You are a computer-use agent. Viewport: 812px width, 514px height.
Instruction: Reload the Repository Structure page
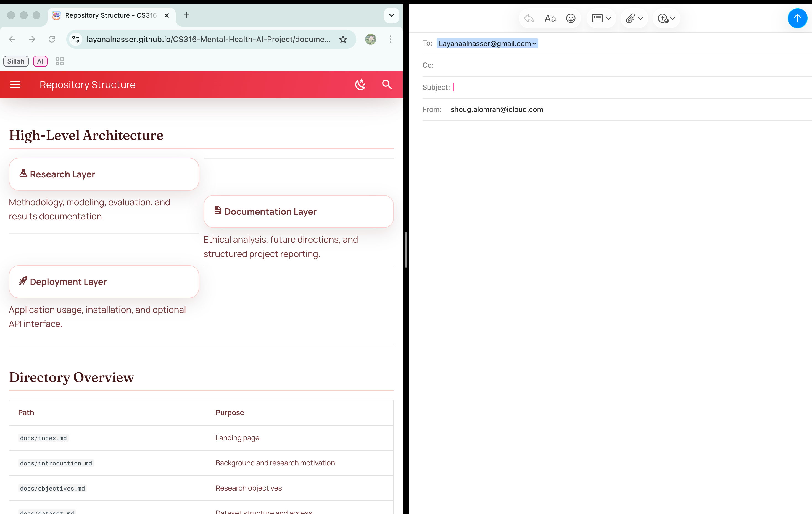point(52,40)
